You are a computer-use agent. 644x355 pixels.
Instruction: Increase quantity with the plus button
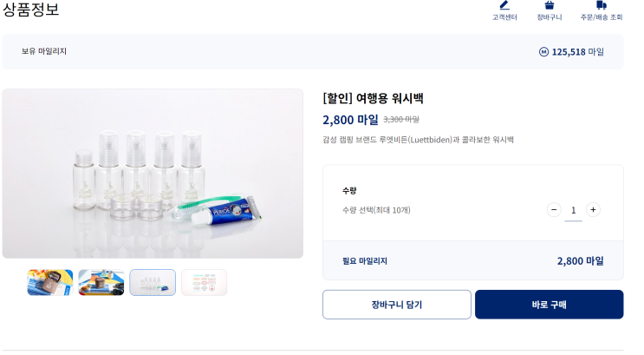[593, 210]
